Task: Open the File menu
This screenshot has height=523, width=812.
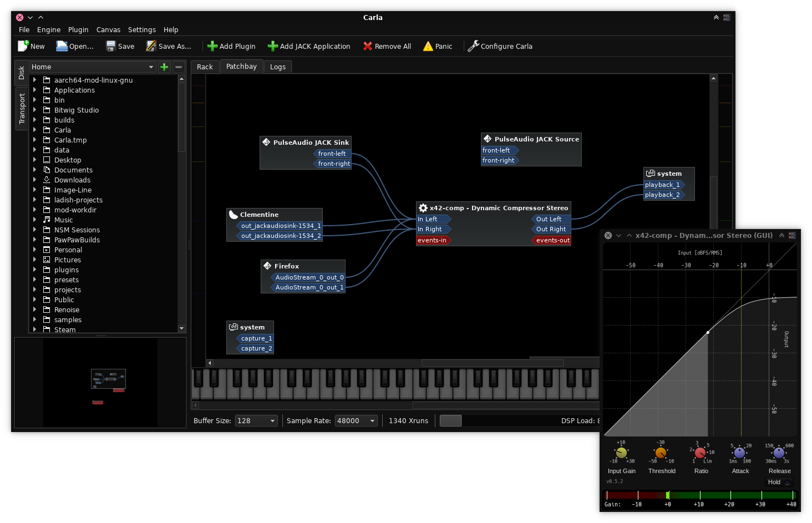Action: click(24, 30)
